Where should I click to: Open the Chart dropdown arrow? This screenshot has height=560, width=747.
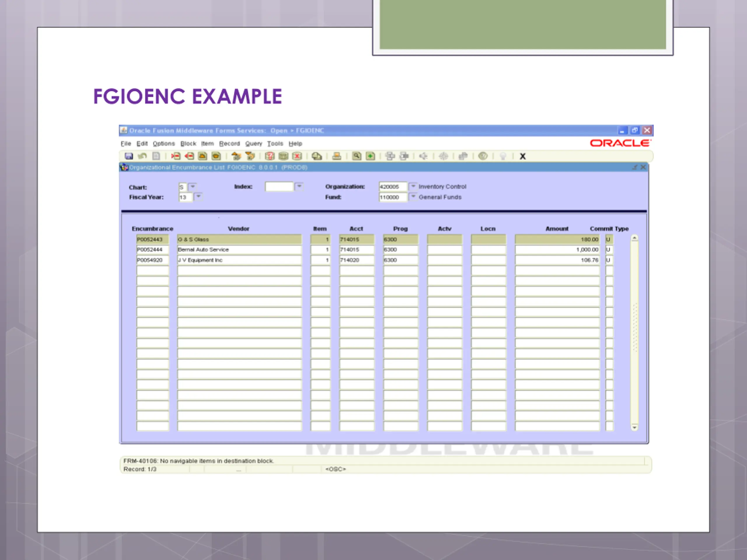pyautogui.click(x=193, y=186)
